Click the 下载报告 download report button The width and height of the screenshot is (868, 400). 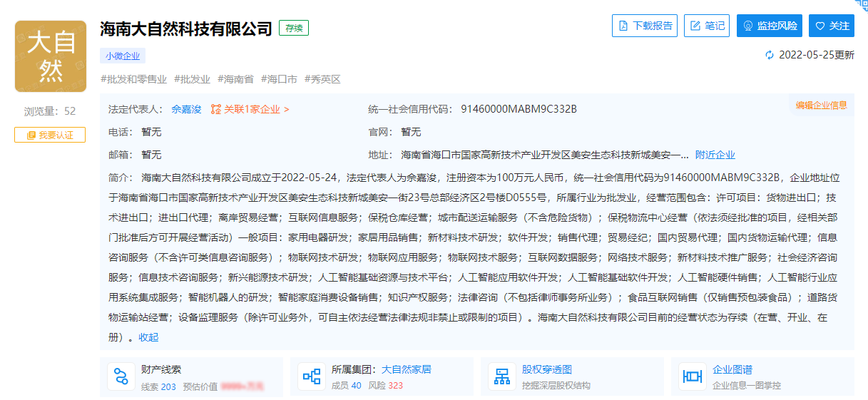click(645, 26)
